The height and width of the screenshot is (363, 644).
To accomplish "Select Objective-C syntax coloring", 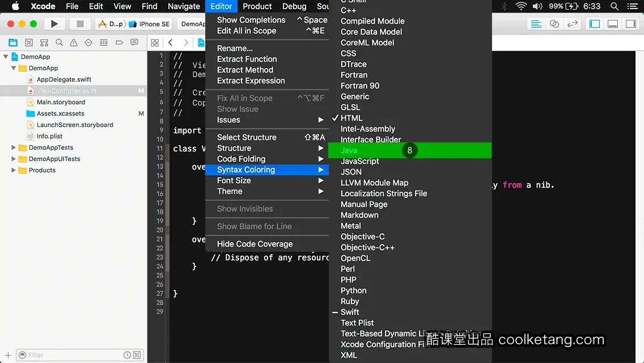I will tap(410, 237).
